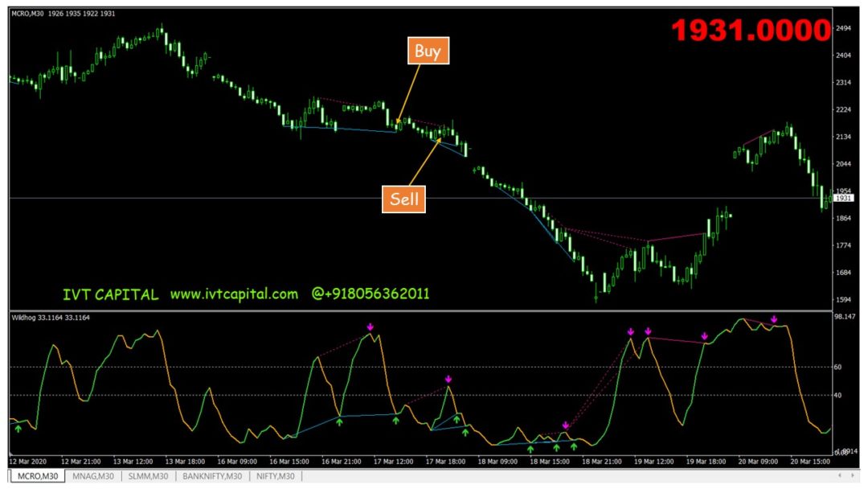Click the current price tag 1931 on axis
868x489 pixels.
(x=843, y=198)
